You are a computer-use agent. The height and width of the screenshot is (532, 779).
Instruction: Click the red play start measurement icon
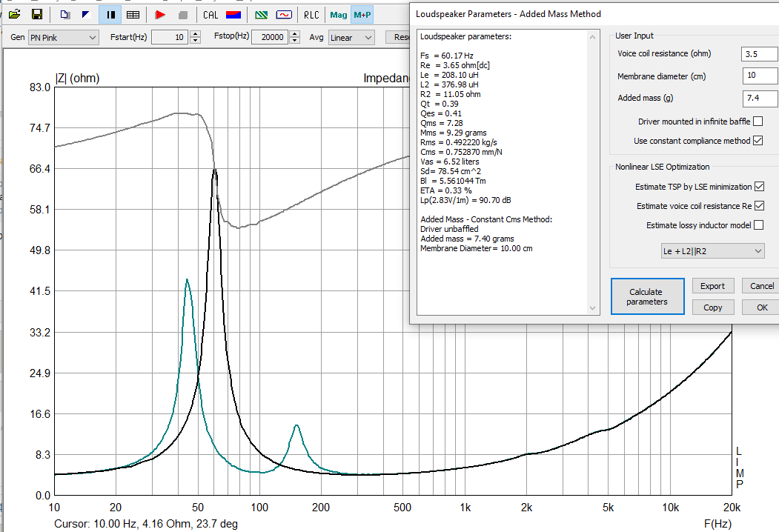160,14
